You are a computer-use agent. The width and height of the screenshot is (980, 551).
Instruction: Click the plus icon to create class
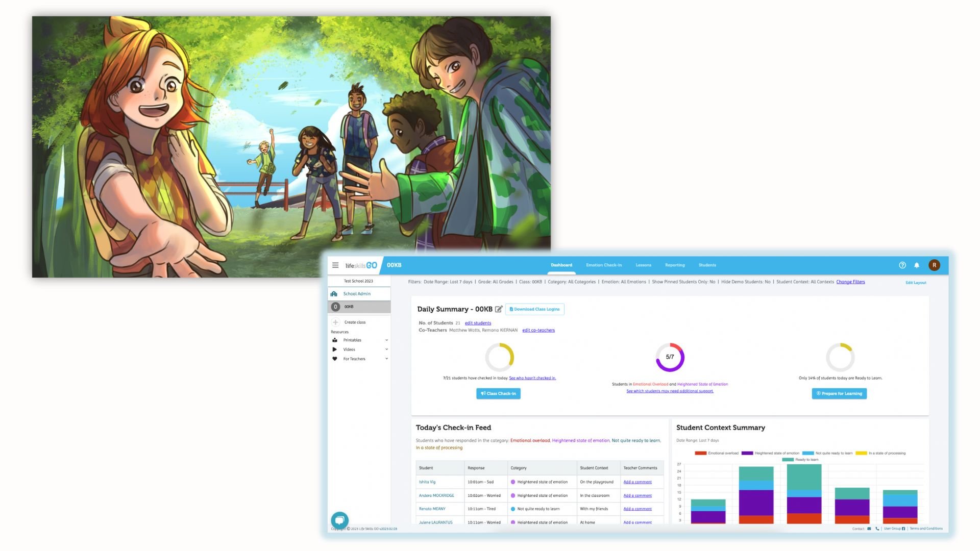point(335,322)
